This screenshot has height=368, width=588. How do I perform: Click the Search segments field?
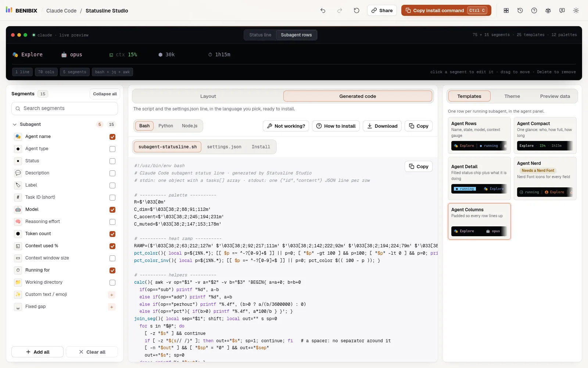[x=65, y=109]
